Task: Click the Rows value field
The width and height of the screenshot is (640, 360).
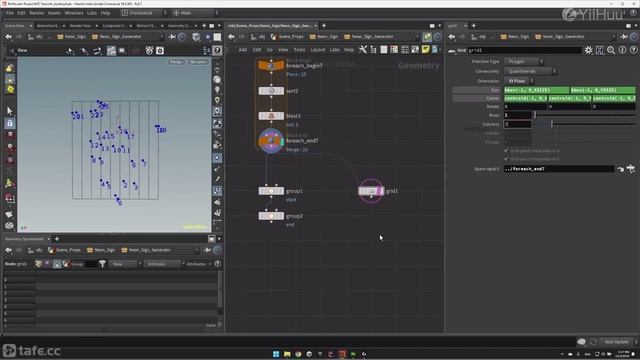Action: click(x=518, y=116)
